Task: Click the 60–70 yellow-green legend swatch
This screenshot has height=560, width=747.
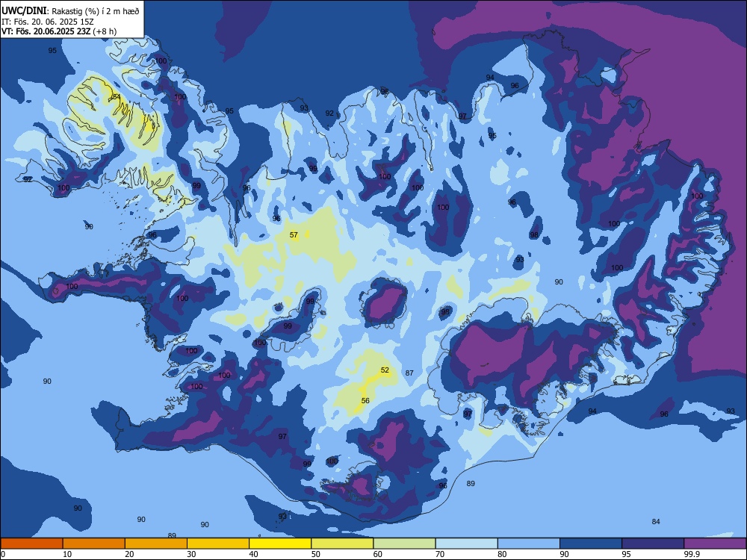Action: pyautogui.click(x=404, y=544)
